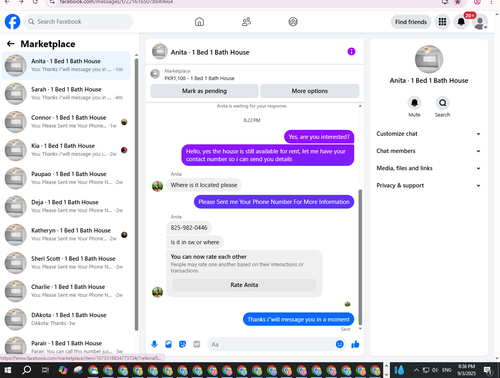This screenshot has width=500, height=378.
Task: Open the Deja conversation in the list
Action: (66, 206)
